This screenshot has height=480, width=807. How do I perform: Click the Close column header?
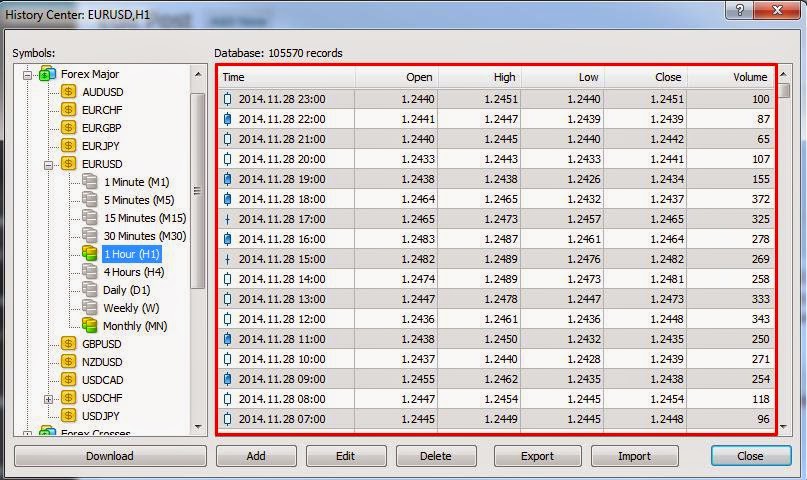(646, 77)
